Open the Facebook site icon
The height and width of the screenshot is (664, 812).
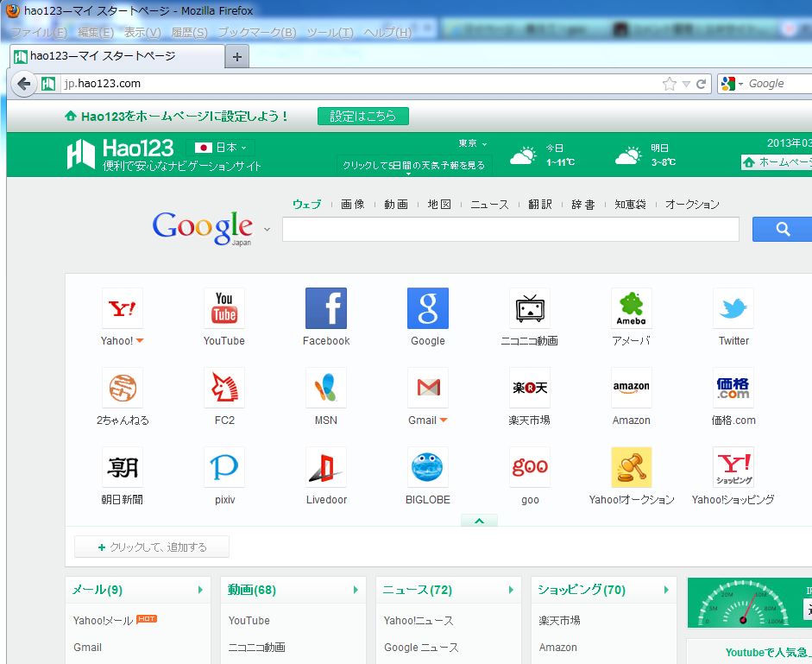point(325,308)
